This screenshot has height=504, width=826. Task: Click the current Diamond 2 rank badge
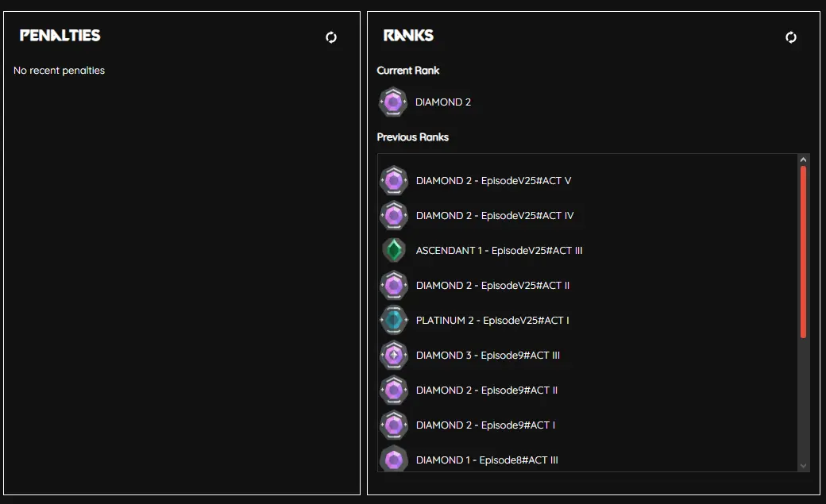[392, 102]
